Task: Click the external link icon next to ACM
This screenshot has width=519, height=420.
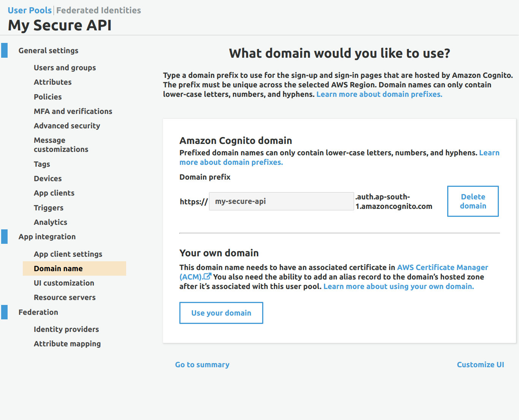Action: pyautogui.click(x=207, y=276)
